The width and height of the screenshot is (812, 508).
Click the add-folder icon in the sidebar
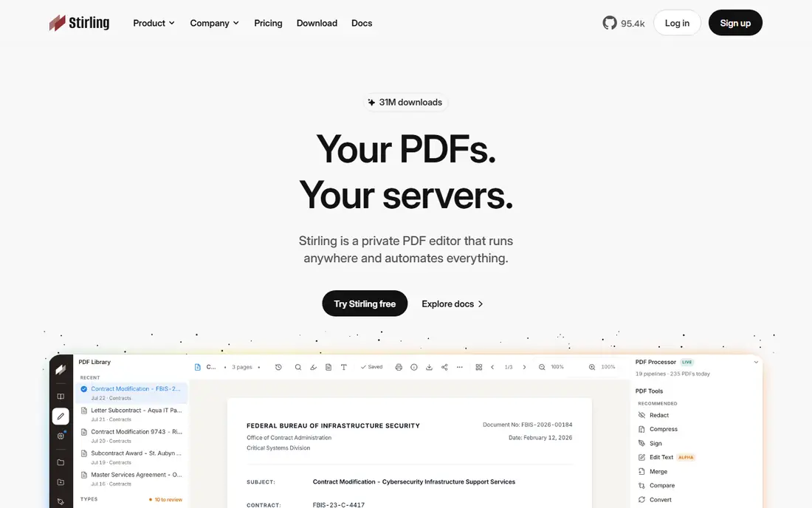[61, 482]
